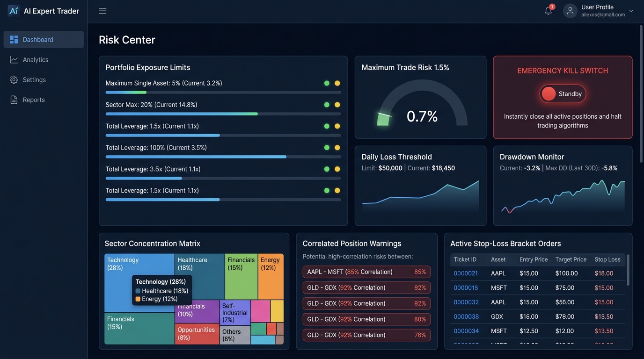
Task: Select the GLD - GDX warning showing 78%
Action: 366,335
